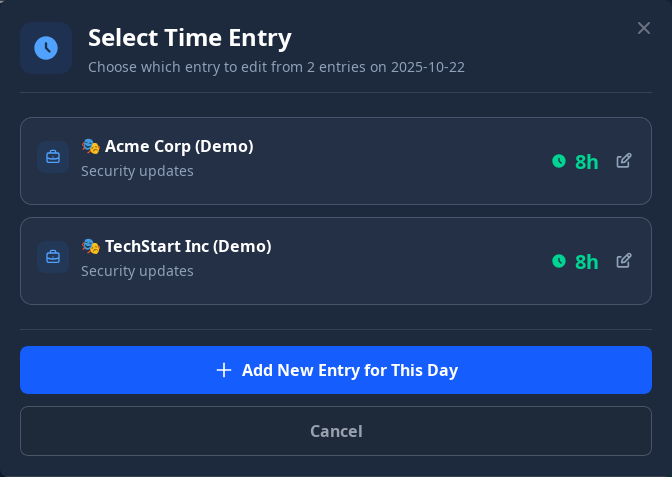This screenshot has height=477, width=672.
Task: Click the 8h duration for Acme Corp
Action: pyautogui.click(x=587, y=162)
